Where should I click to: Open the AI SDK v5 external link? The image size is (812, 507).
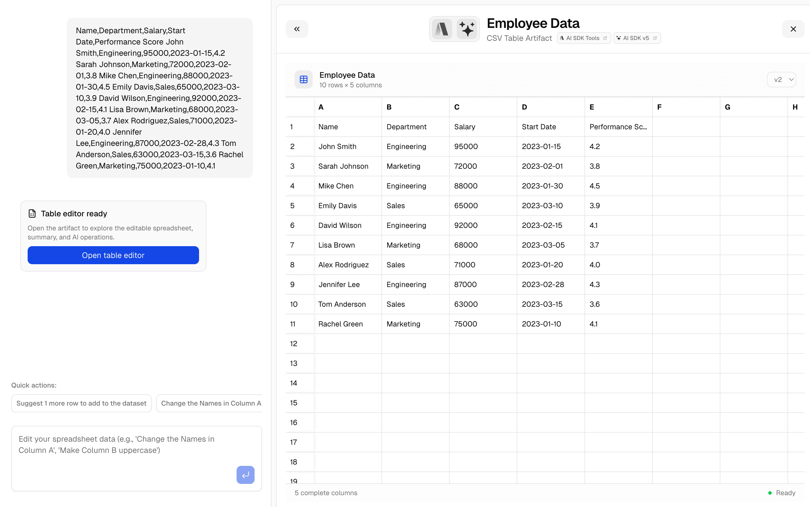point(637,38)
